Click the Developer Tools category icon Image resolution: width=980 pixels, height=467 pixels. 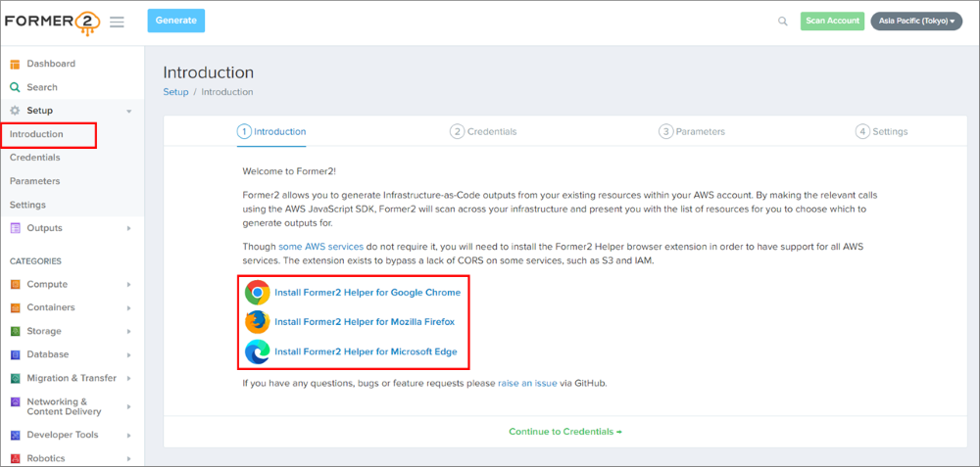pos(15,435)
